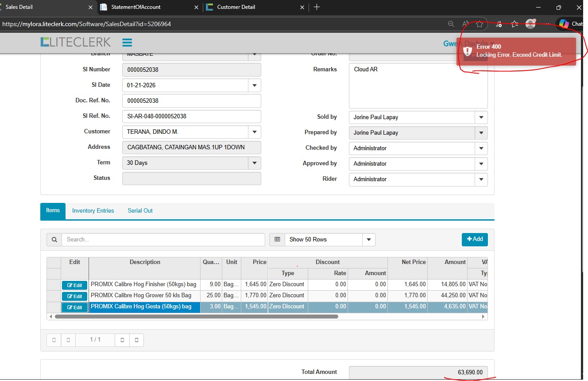Open the Serial Out tab
Image resolution: width=588 pixels, height=381 pixels.
[x=140, y=211]
